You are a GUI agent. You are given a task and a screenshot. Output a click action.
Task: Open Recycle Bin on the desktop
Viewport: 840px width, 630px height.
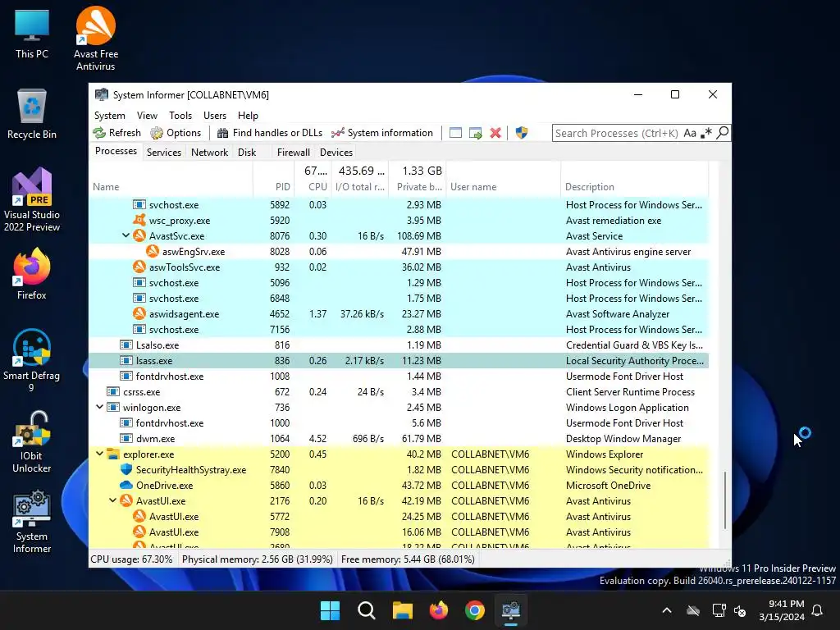tap(32, 114)
